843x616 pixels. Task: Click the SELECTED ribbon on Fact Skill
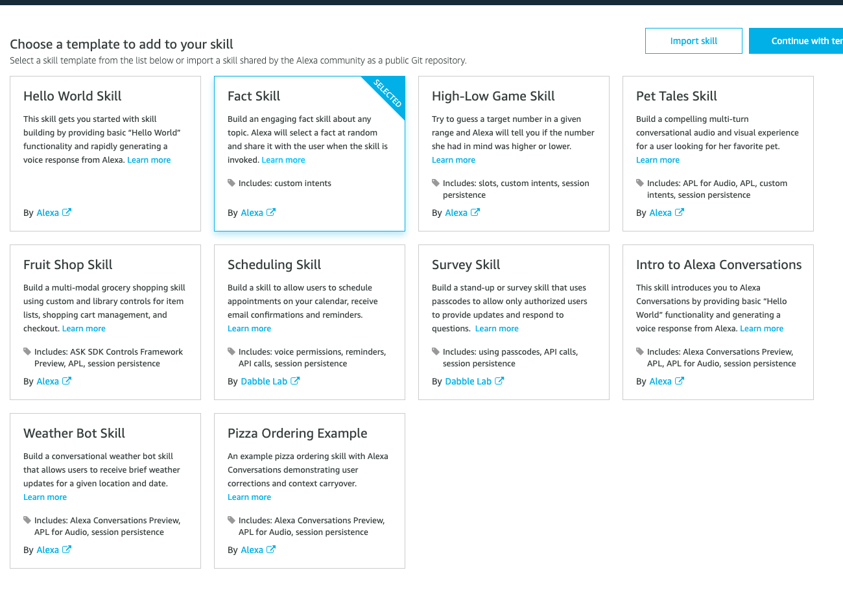tap(388, 93)
